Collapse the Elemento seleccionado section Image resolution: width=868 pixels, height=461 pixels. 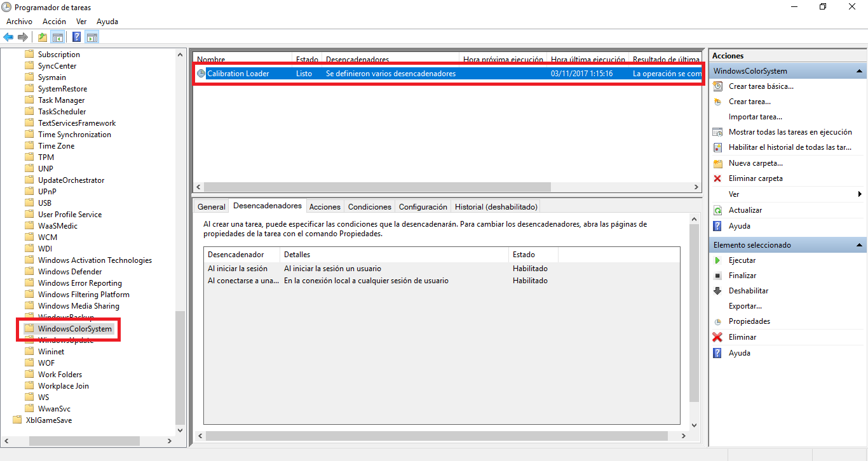coord(859,245)
